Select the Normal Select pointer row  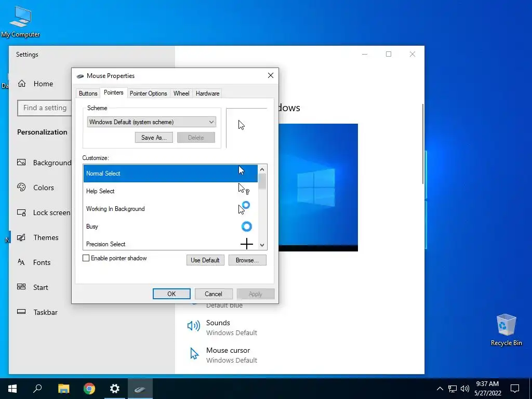(x=170, y=174)
